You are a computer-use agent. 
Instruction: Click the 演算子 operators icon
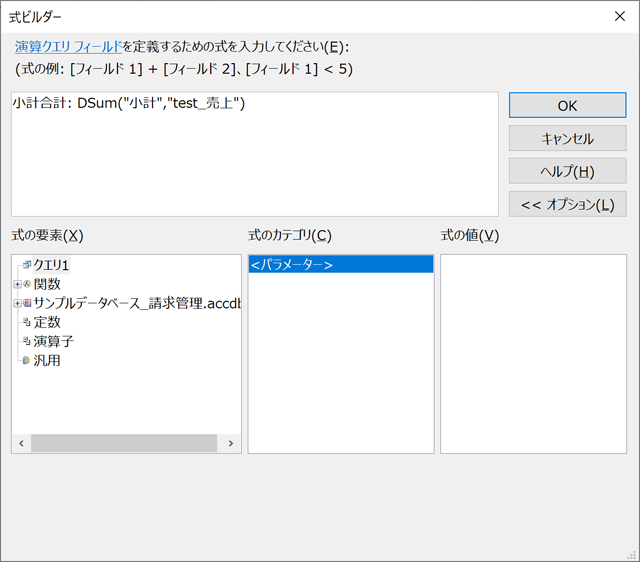tap(27, 341)
